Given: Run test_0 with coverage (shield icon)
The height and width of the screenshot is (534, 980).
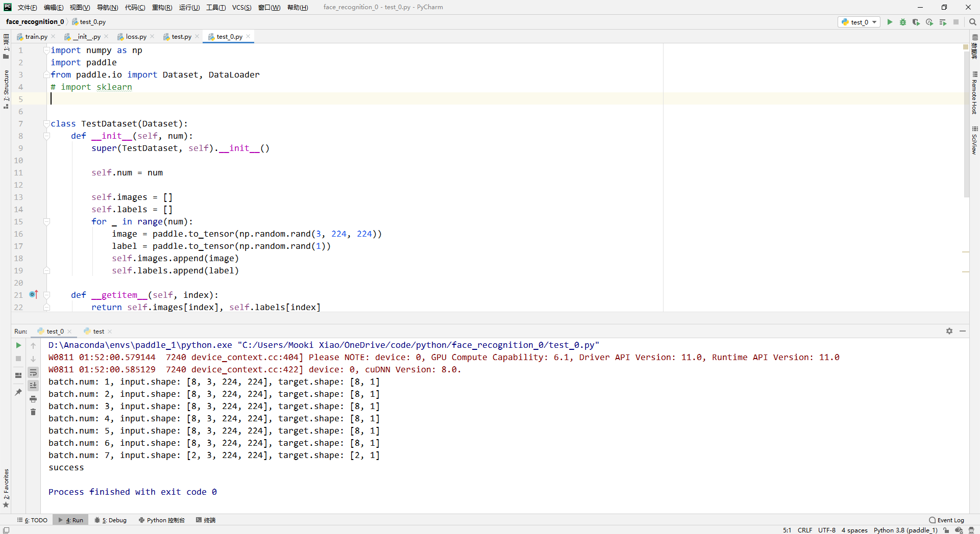Looking at the screenshot, I should (916, 22).
